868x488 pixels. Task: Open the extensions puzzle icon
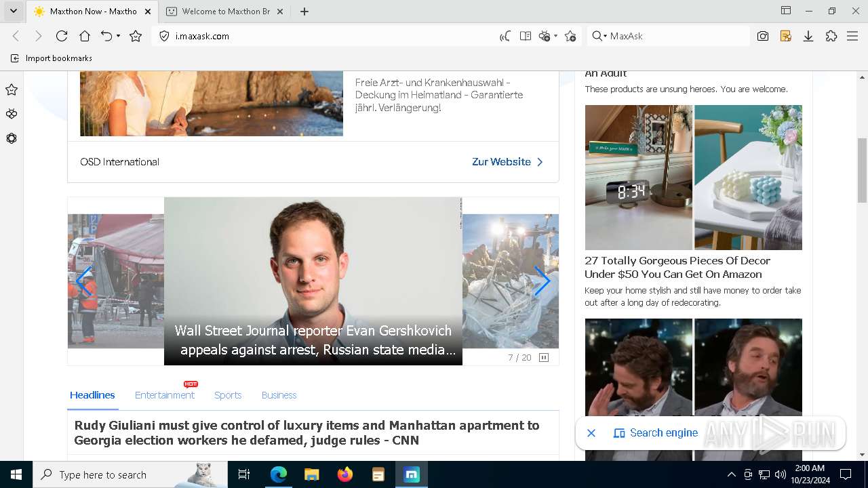tap(831, 36)
